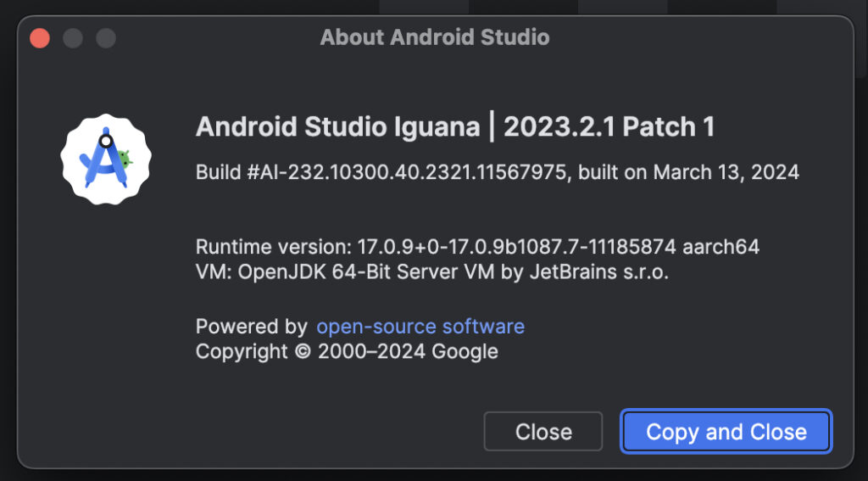Click the Runtime version label
The image size is (868, 481).
271,248
